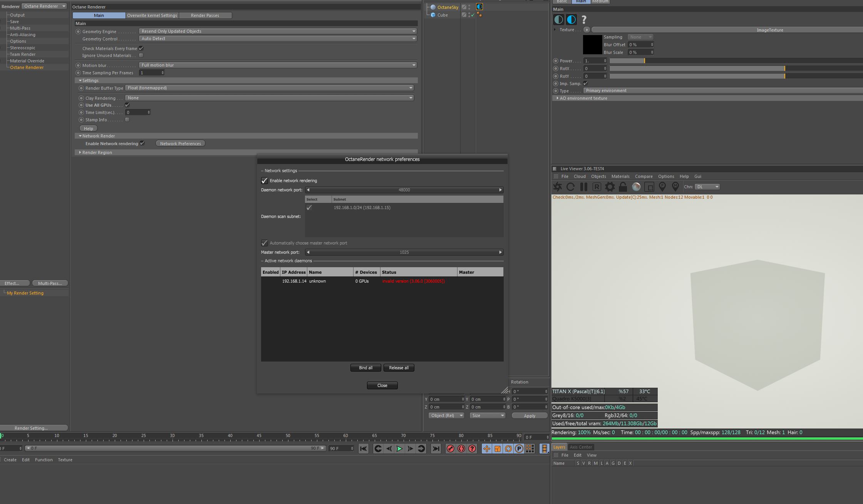863x504 pixels.
Task: Toggle the Live Viewer lock icon
Action: click(623, 187)
